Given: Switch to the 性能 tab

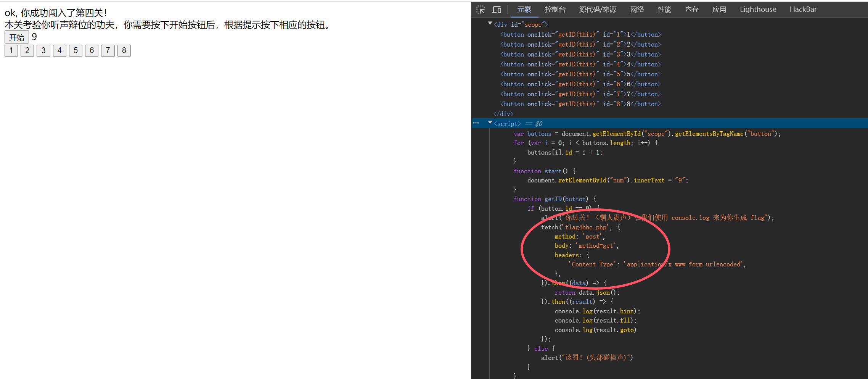Looking at the screenshot, I should pyautogui.click(x=664, y=10).
